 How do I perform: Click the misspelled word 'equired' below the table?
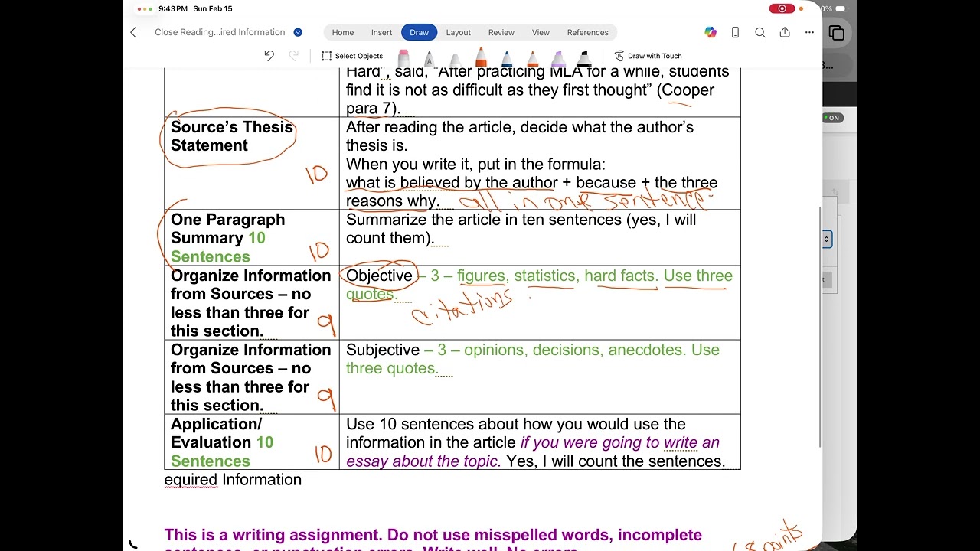pyautogui.click(x=191, y=480)
